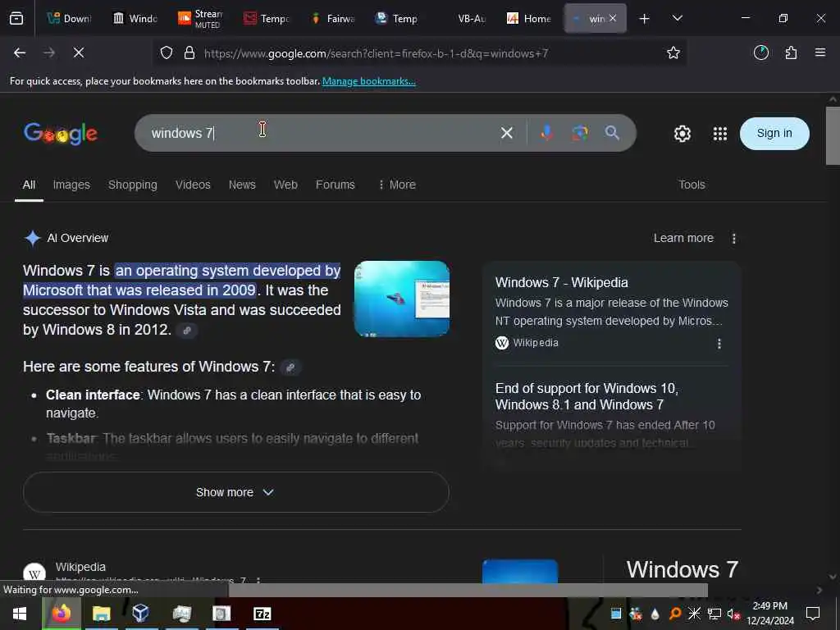
Task: Switch to the Web results tab
Action: (x=285, y=185)
